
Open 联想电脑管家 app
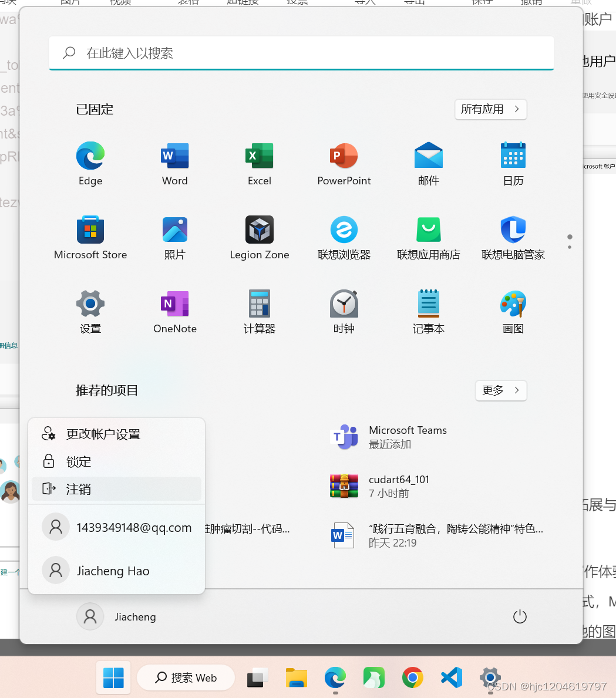click(513, 237)
